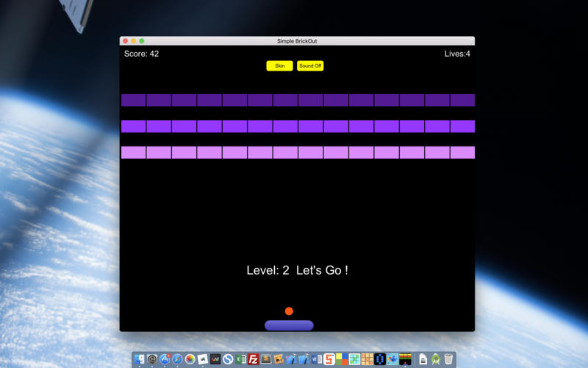Click the yellow Skin button
588x368 pixels.
pyautogui.click(x=279, y=66)
